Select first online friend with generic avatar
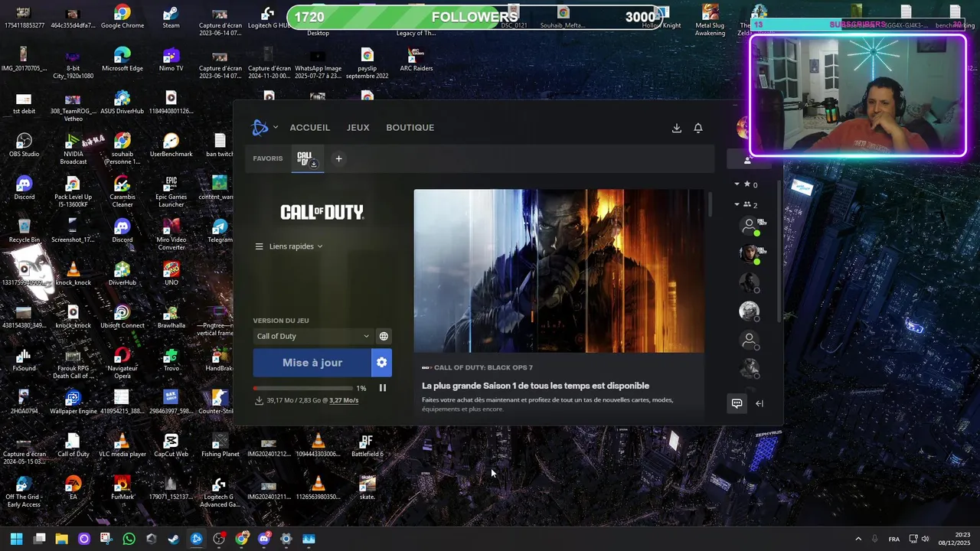This screenshot has height=551, width=980. (x=750, y=226)
